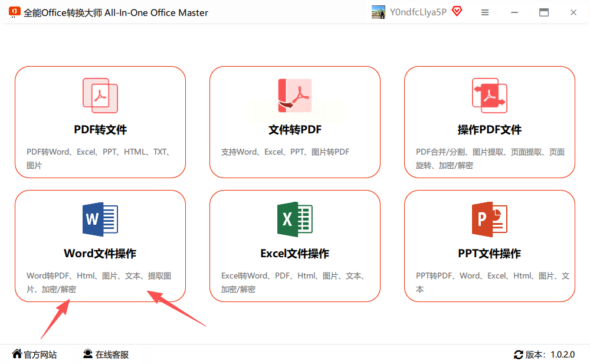This screenshot has width=590, height=364.
Task: Click the orange PowerPoint icon
Action: [490, 219]
